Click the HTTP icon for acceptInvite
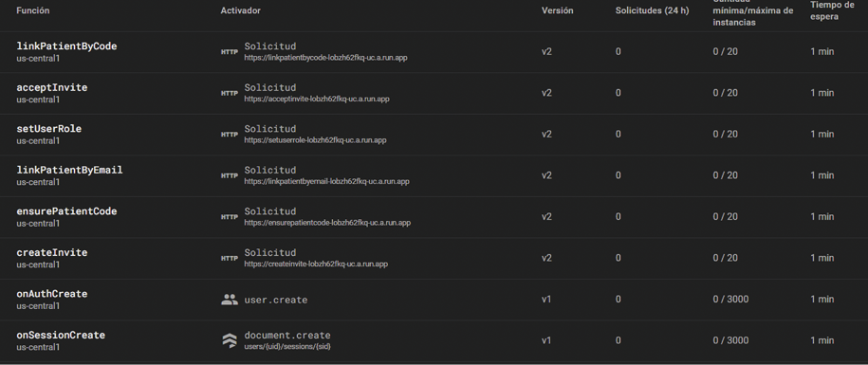868x365 pixels. pyautogui.click(x=230, y=94)
